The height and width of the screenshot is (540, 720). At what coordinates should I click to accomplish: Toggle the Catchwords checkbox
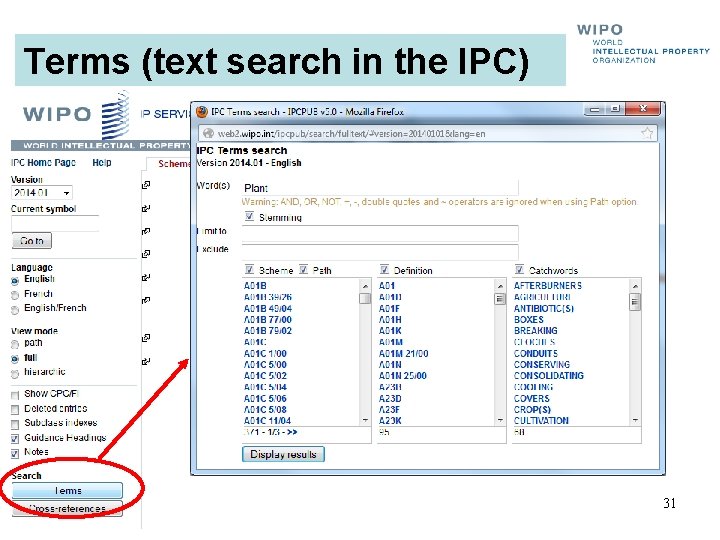(x=519, y=270)
